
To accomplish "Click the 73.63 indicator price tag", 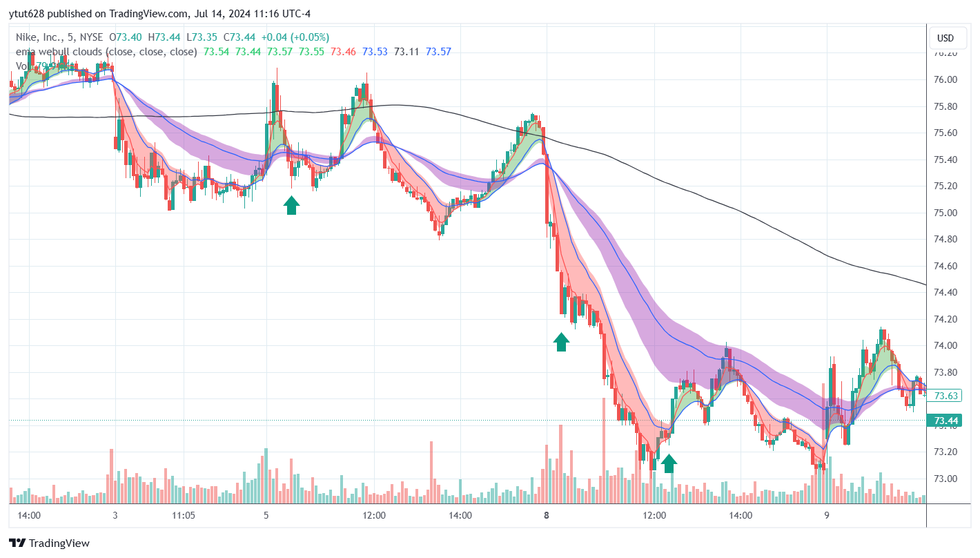I will pos(945,396).
